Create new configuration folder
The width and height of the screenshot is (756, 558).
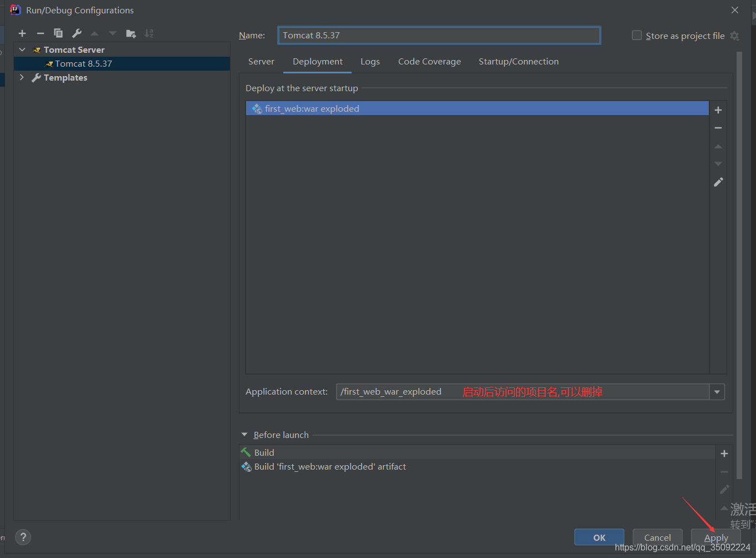(131, 33)
